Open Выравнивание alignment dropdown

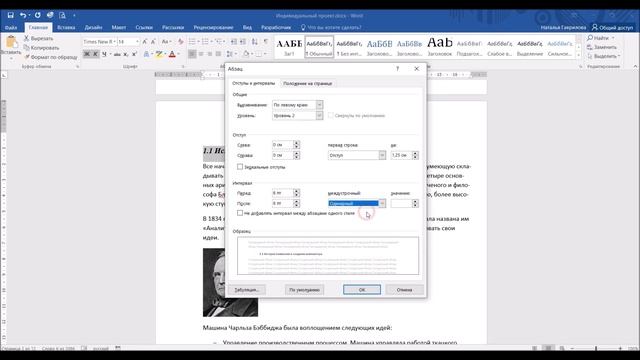coord(320,105)
